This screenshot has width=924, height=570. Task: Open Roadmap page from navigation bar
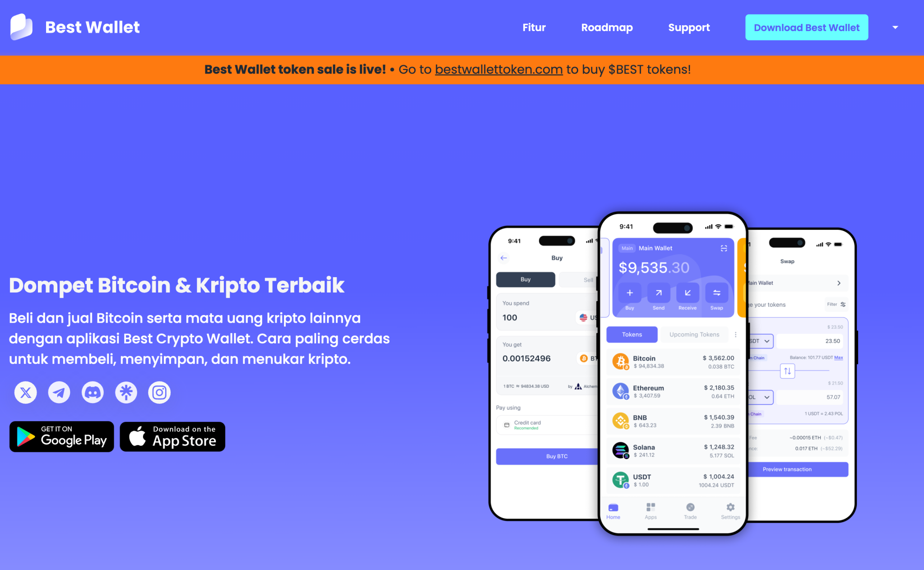pyautogui.click(x=607, y=27)
